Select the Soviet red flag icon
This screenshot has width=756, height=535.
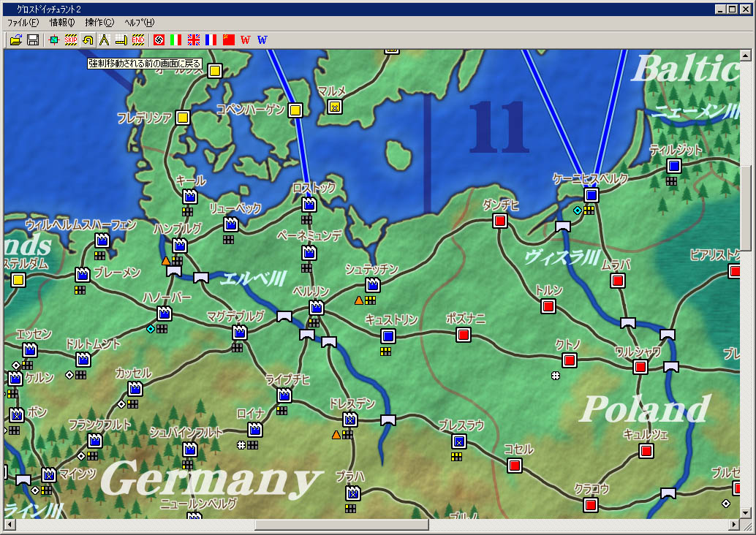click(x=229, y=39)
